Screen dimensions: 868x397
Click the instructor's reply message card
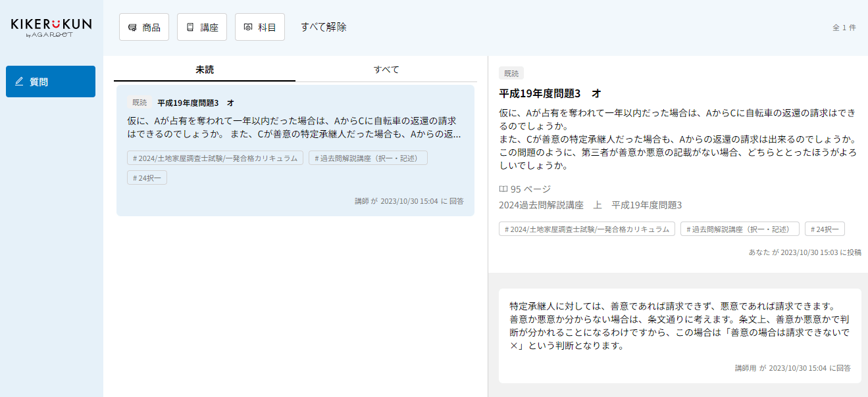pos(680,335)
